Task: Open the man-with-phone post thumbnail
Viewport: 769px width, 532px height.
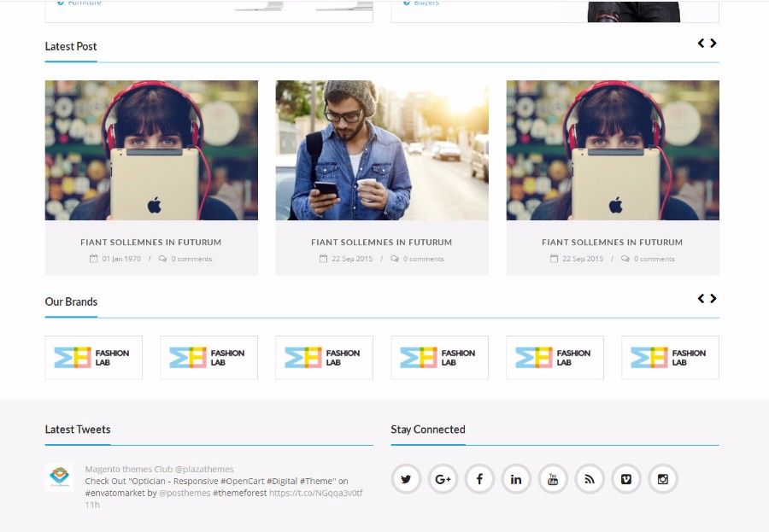Action: [382, 150]
